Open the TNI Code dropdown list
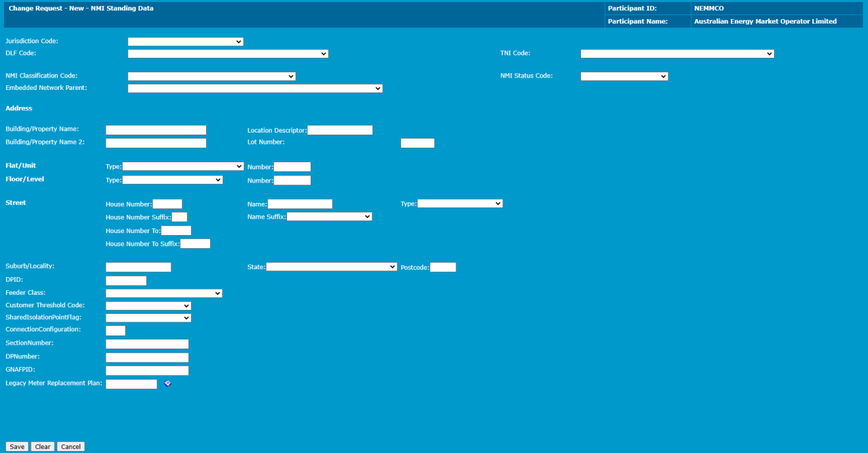This screenshot has height=453, width=868. [677, 54]
